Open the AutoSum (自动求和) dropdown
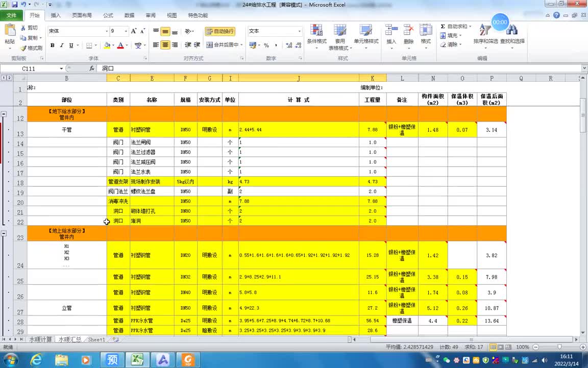The width and height of the screenshot is (588, 368). [x=470, y=26]
